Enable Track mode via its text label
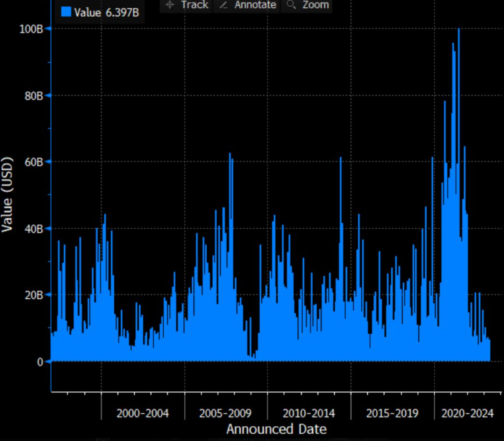This screenshot has height=441, width=504. click(194, 5)
